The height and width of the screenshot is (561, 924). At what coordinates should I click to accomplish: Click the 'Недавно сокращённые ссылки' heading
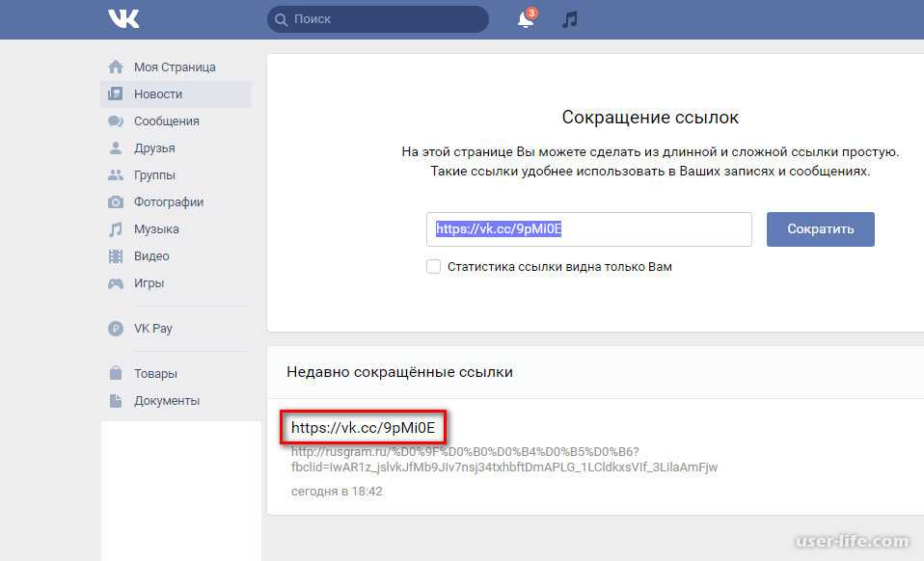point(399,372)
